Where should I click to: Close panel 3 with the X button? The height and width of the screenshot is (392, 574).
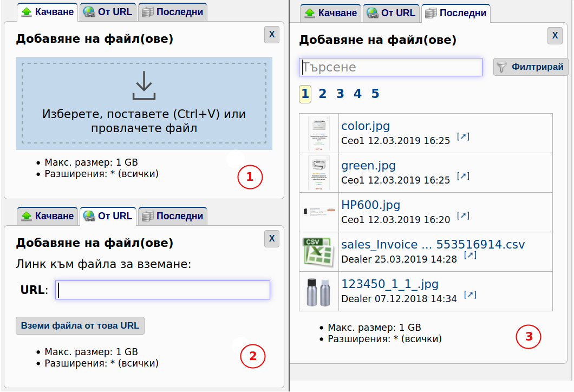pos(555,36)
